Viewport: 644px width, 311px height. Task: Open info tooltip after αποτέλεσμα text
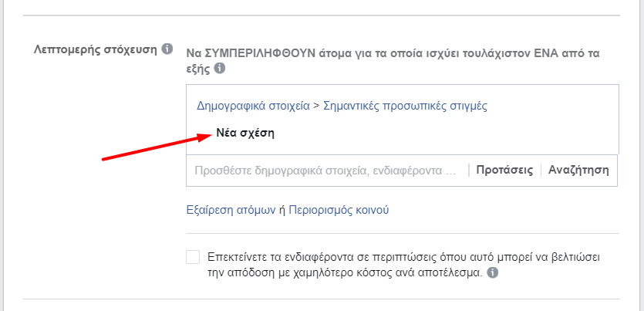click(493, 273)
